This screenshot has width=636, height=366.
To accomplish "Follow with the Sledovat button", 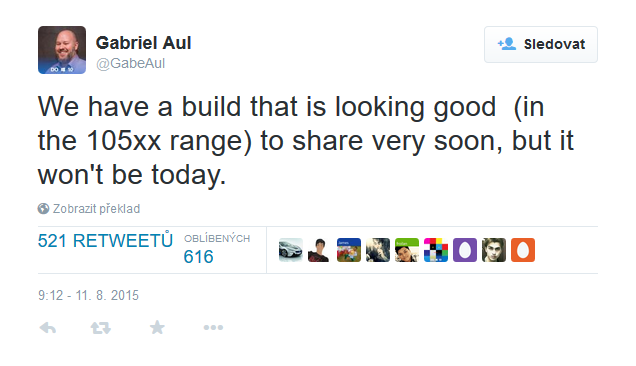I will 541,44.
